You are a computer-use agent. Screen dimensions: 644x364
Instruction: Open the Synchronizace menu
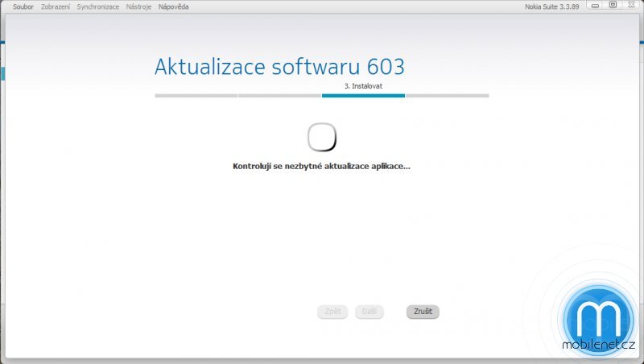(98, 6)
